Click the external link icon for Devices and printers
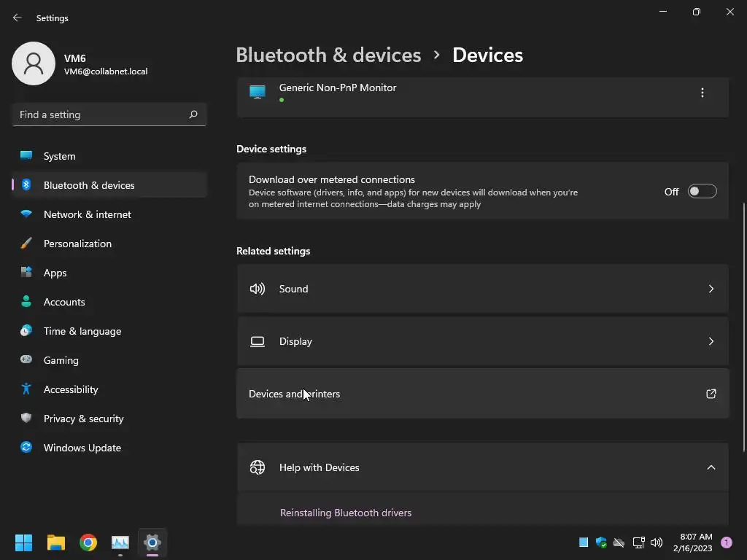This screenshot has height=560, width=747. click(x=711, y=394)
